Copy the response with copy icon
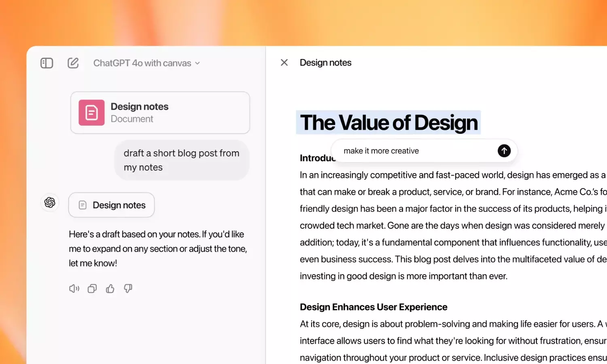Viewport: 607px width, 364px height. (92, 288)
